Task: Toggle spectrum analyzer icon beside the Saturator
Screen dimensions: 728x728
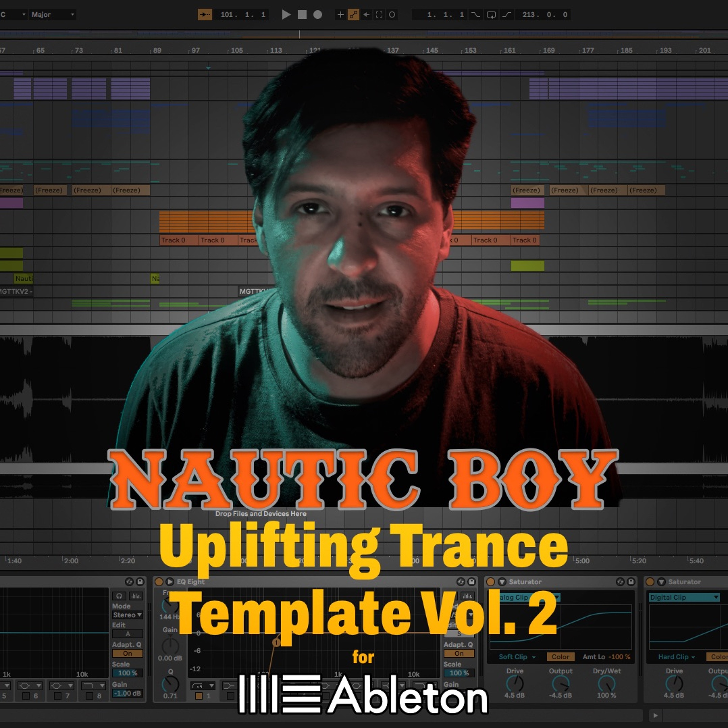Action: [467, 596]
